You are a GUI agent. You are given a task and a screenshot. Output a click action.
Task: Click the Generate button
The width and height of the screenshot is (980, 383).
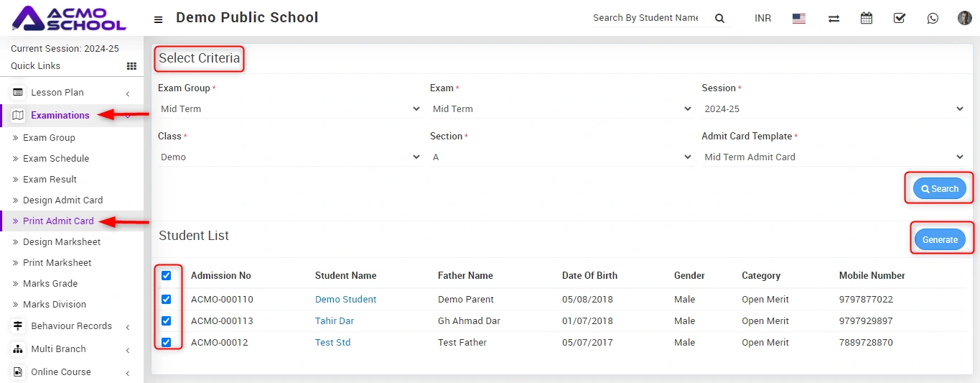click(940, 240)
